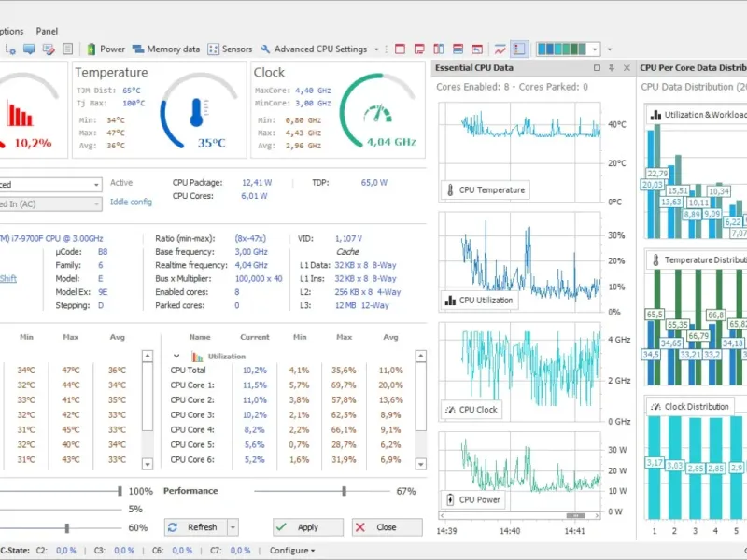
Task: Click the line chart toolbar icon
Action: (x=500, y=49)
